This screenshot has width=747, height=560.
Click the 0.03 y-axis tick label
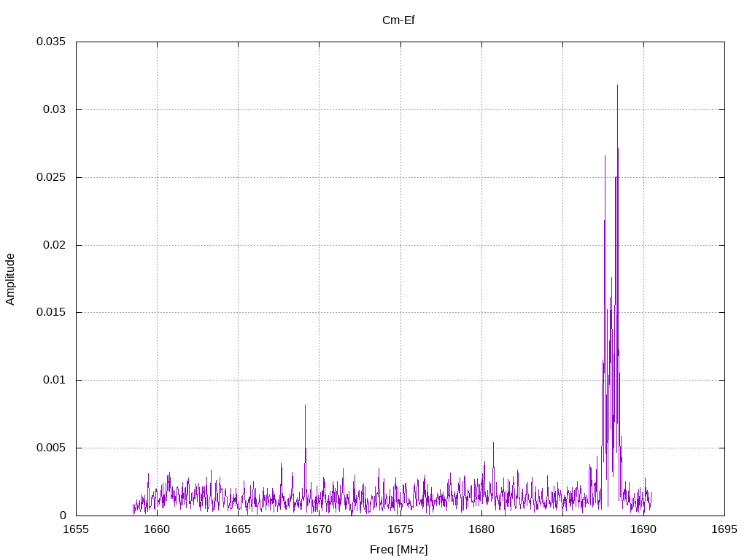54,109
